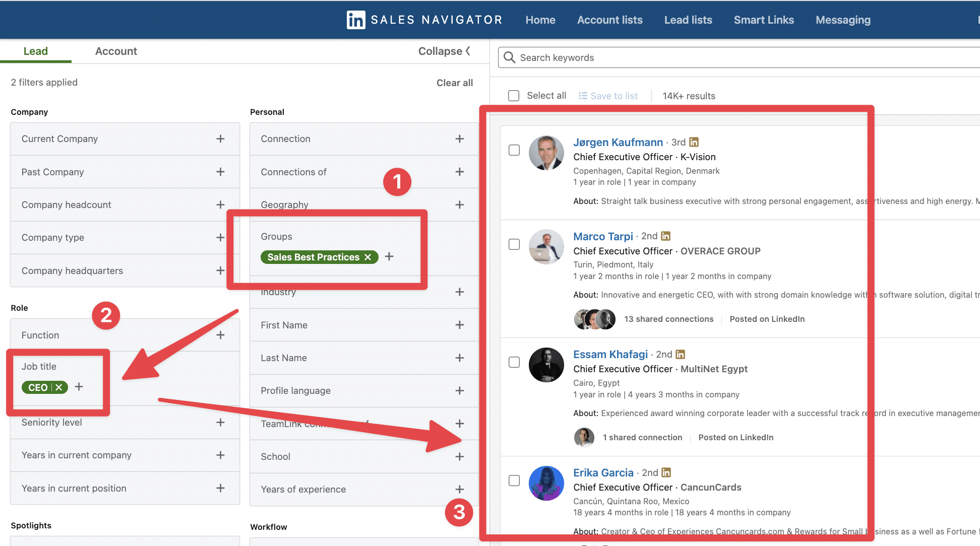980x546 pixels.
Task: Open Jørgen Kaufmann's profile link
Action: coord(618,143)
